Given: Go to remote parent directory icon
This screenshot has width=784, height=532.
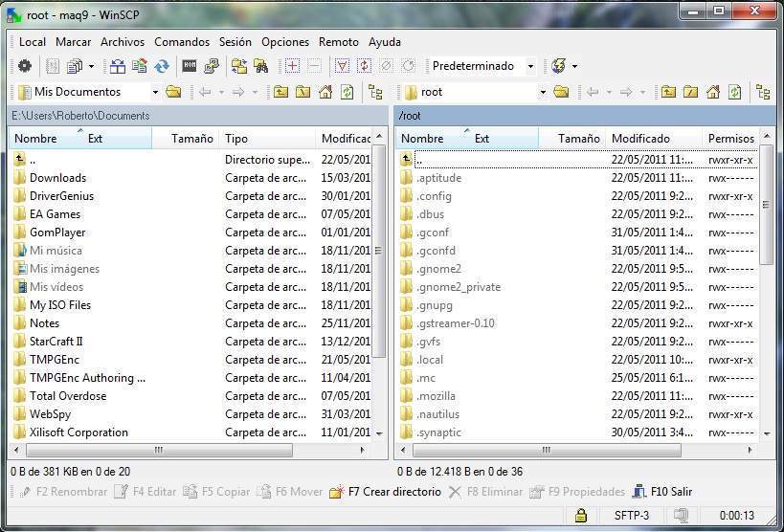Looking at the screenshot, I should (666, 92).
